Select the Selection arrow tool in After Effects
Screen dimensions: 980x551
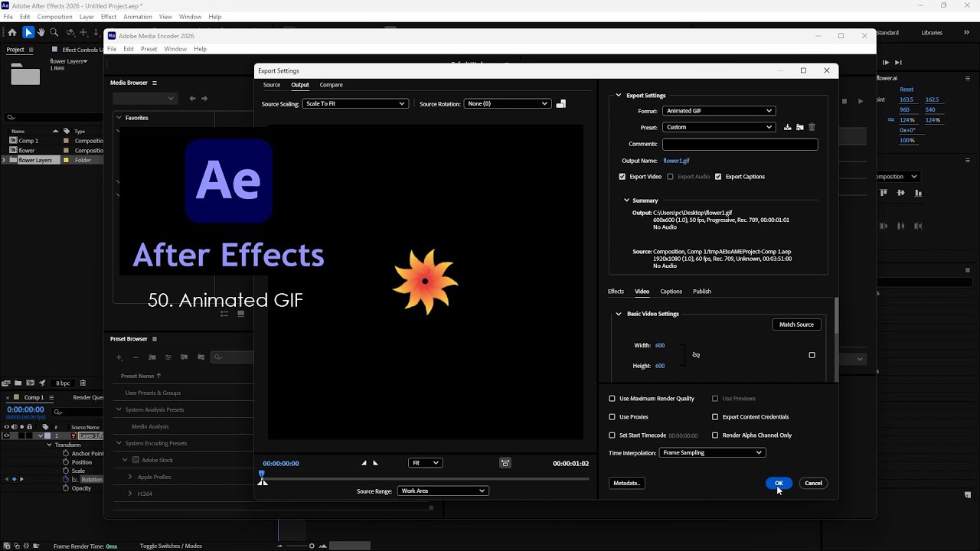[x=28, y=33]
